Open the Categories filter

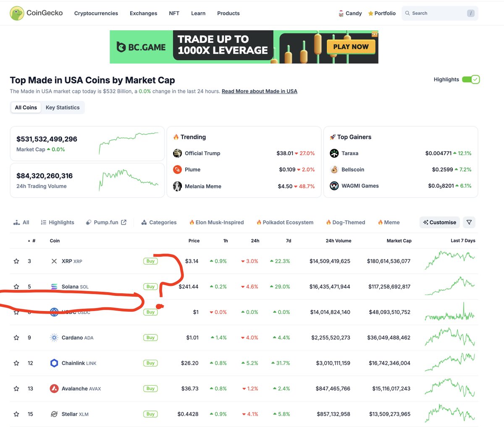[159, 222]
